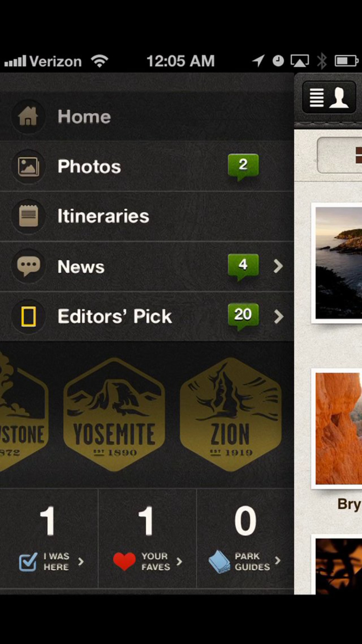Expand News with its chevron arrow
This screenshot has width=362, height=644.
(x=278, y=266)
